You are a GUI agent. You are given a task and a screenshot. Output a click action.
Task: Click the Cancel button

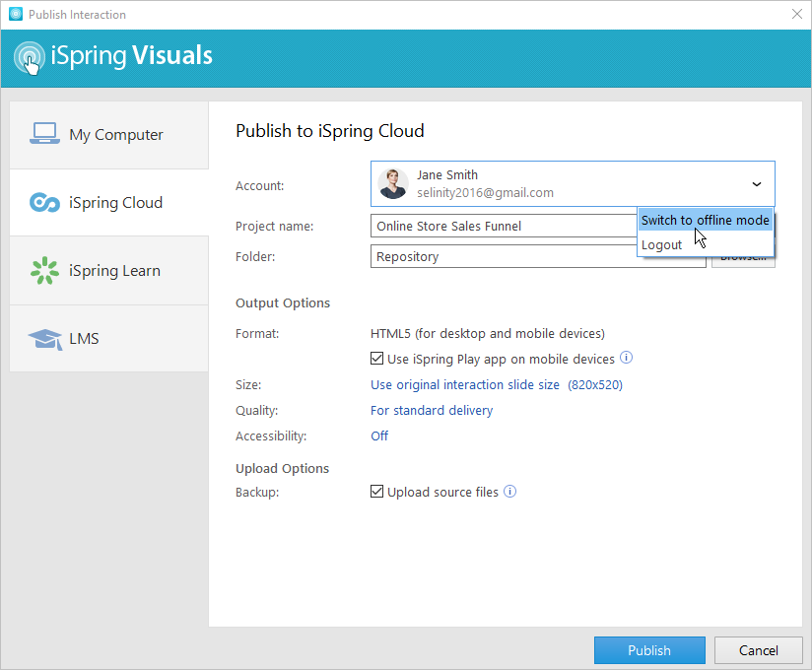[x=758, y=650]
